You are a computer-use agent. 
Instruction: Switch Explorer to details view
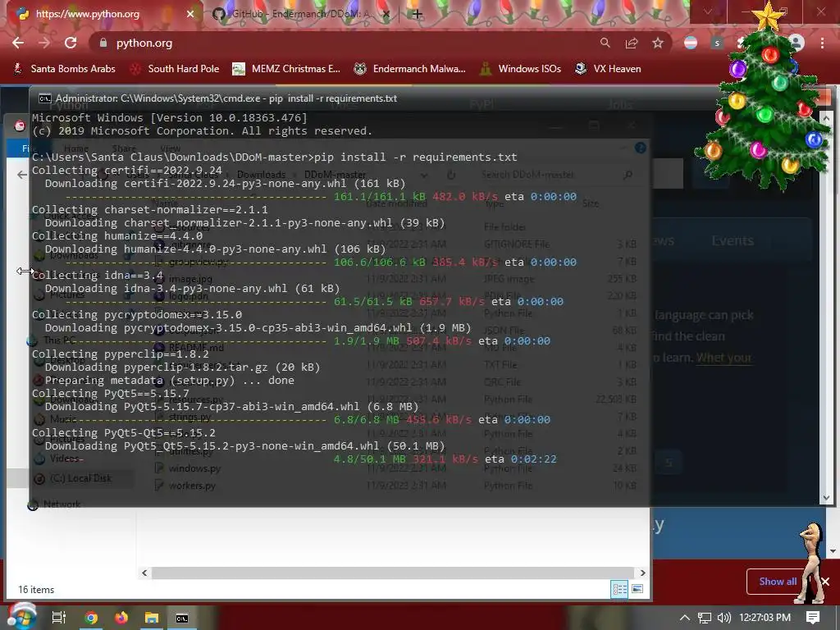(620, 589)
